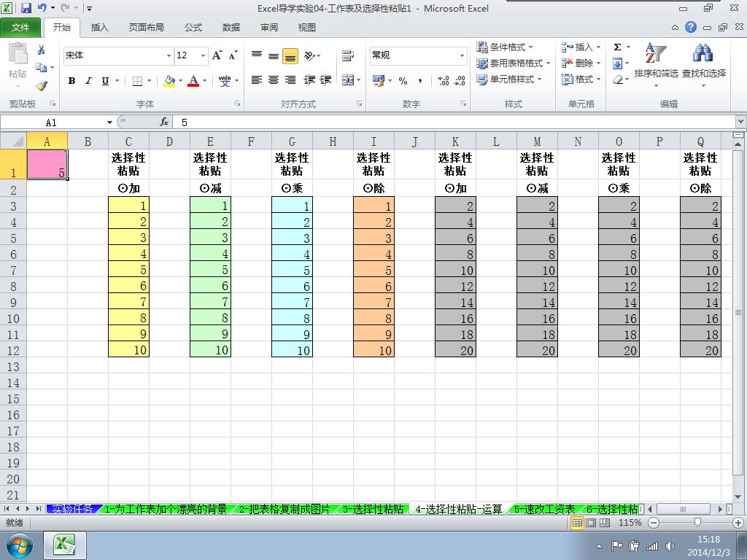
Task: Switch to 插入 ribbon tab
Action: (99, 28)
